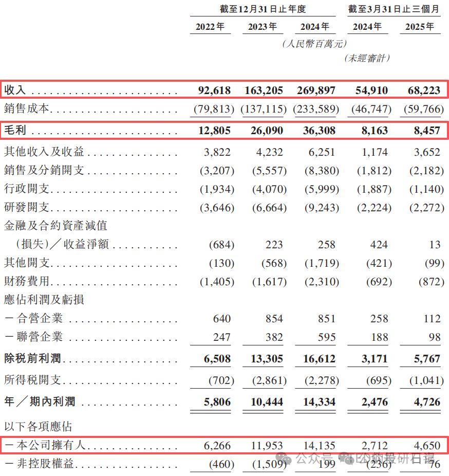Select the 截至3月31日止三個月 heading

[394, 9]
